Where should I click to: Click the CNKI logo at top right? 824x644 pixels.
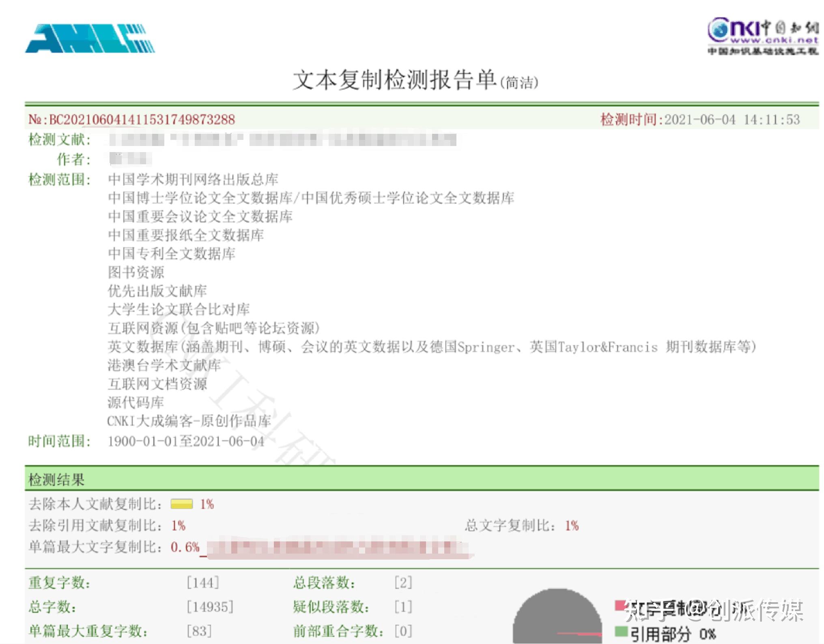click(763, 36)
